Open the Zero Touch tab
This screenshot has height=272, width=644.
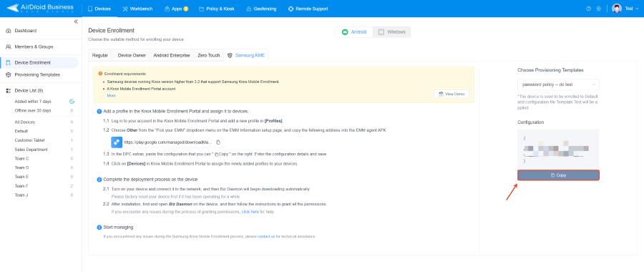pyautogui.click(x=209, y=55)
